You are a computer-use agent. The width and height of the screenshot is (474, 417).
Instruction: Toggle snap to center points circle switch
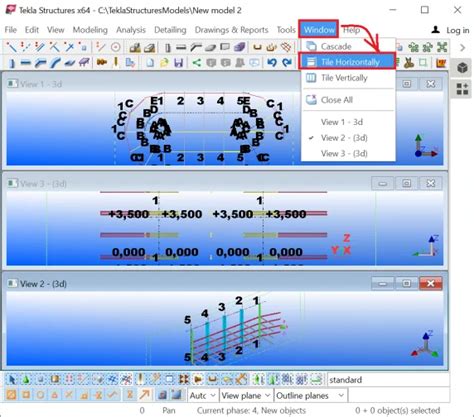pyautogui.click(x=40, y=395)
